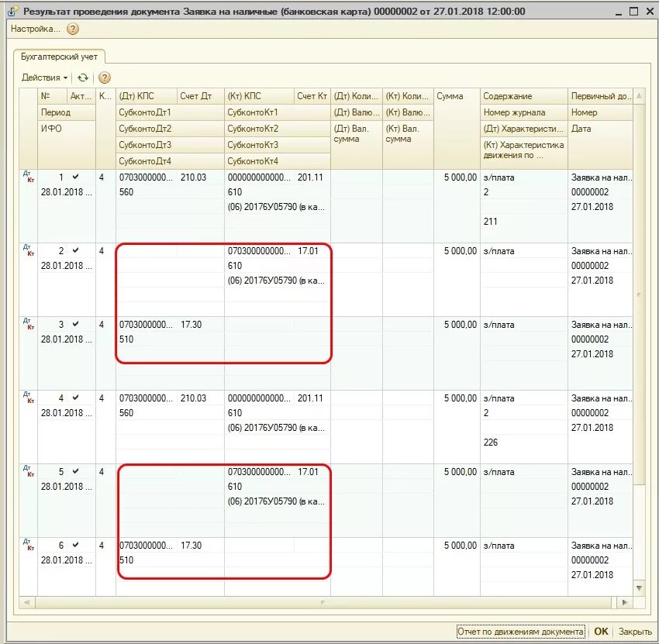Click the Счет Дт column header

click(x=201, y=96)
